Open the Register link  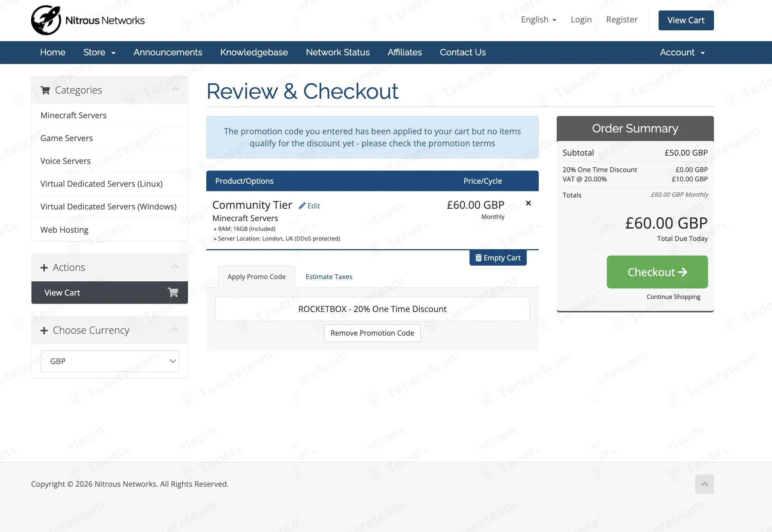click(621, 19)
